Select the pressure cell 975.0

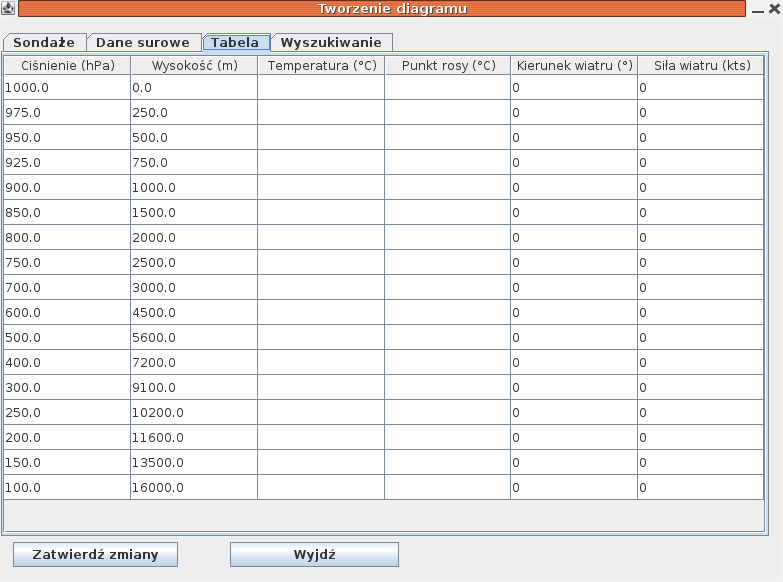click(x=67, y=112)
